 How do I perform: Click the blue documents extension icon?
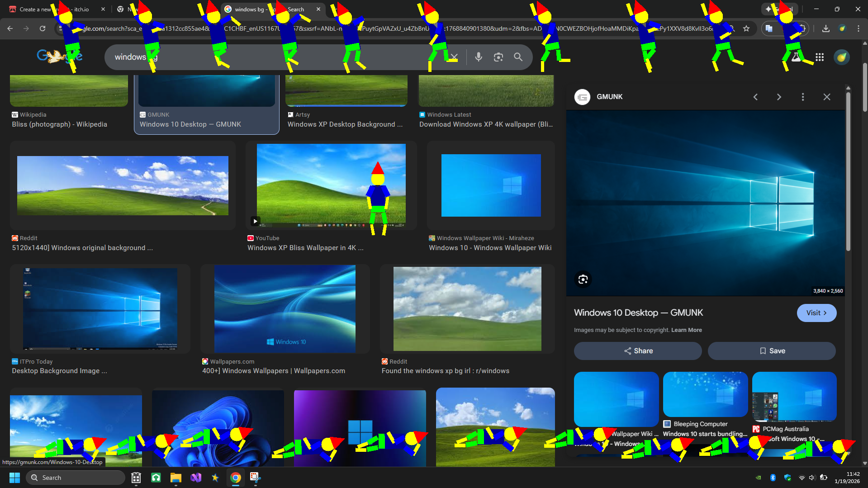[769, 28]
